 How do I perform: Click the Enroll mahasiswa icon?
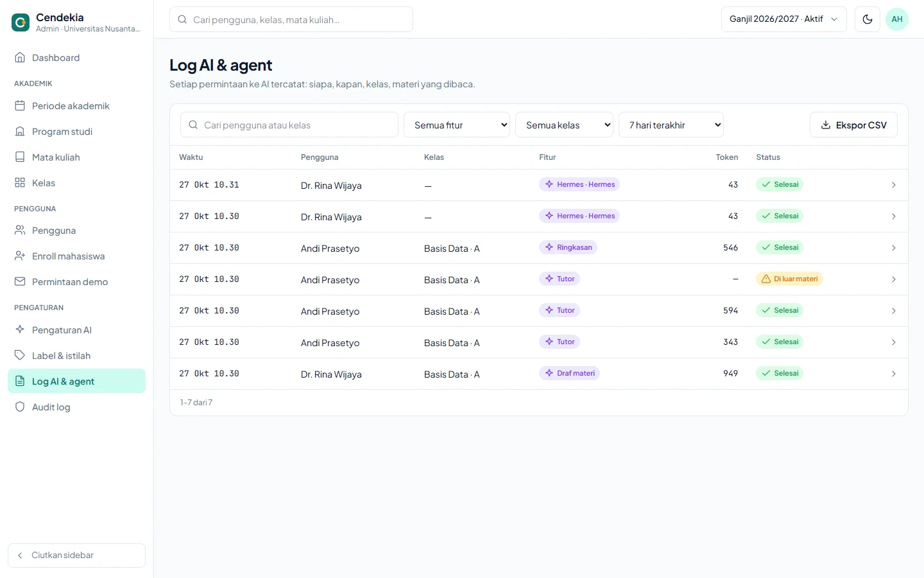click(x=20, y=256)
